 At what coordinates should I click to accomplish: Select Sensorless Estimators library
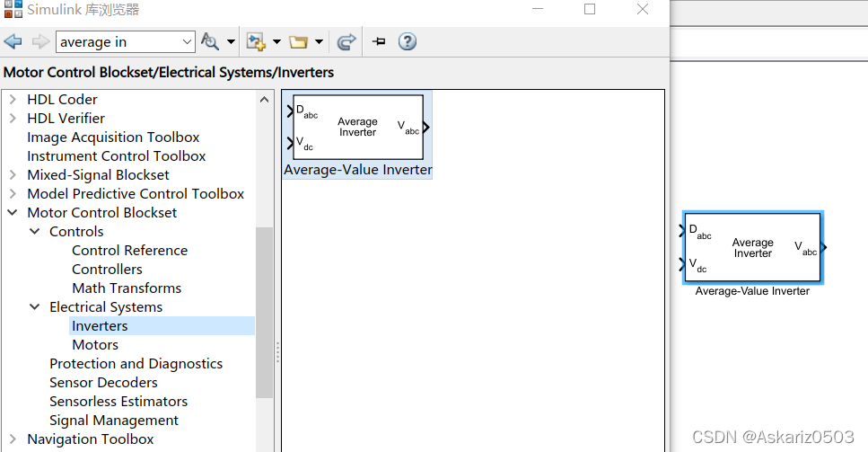click(x=118, y=401)
